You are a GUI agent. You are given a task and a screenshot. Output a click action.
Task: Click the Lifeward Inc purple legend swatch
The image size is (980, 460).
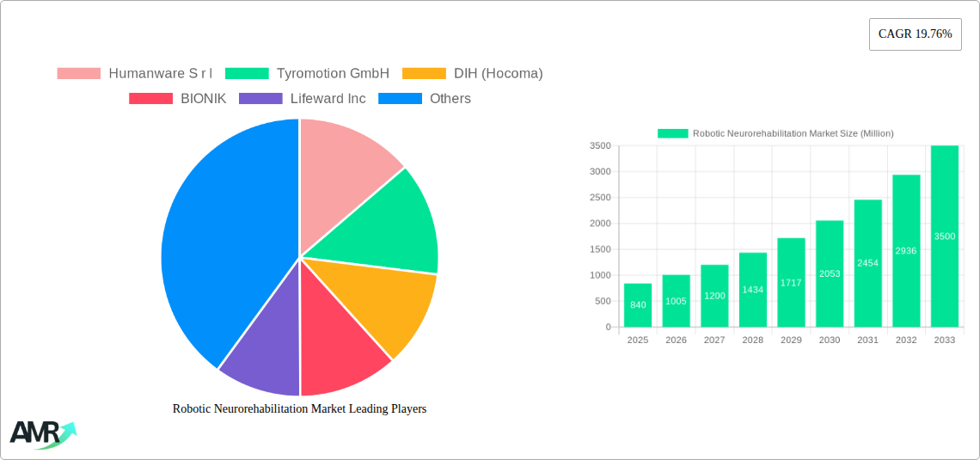click(x=260, y=98)
